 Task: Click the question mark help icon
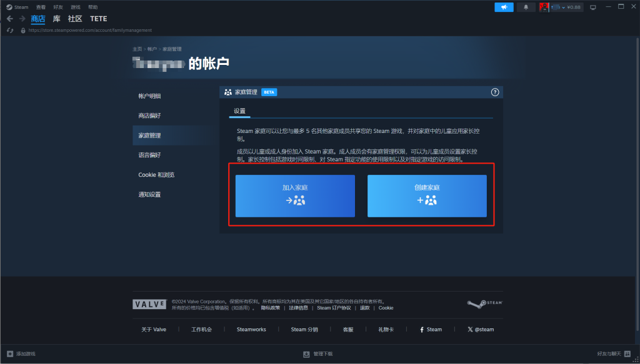point(495,92)
